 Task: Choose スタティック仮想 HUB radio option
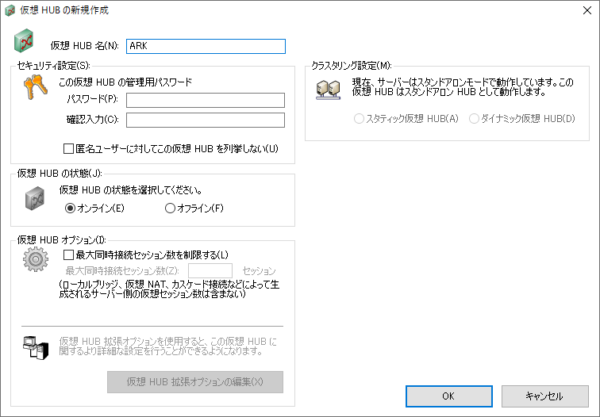click(x=360, y=119)
